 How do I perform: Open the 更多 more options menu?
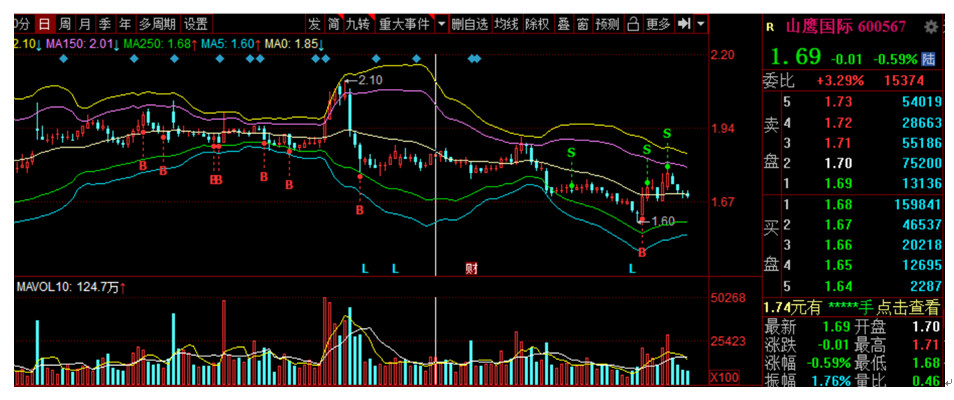(658, 23)
